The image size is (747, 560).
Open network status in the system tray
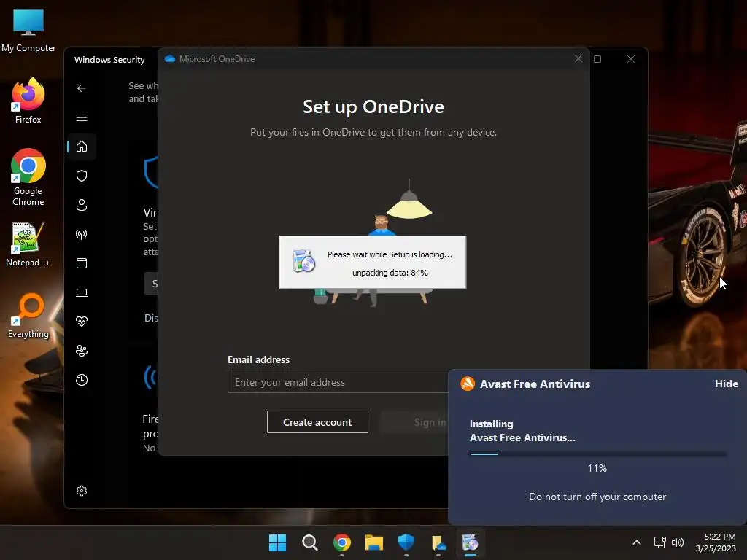click(659, 542)
